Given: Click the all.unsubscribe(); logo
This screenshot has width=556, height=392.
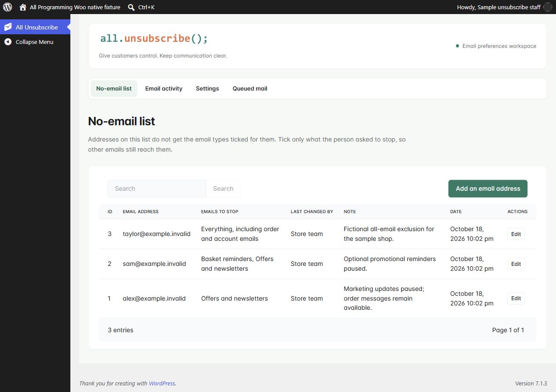Looking at the screenshot, I should [x=154, y=39].
